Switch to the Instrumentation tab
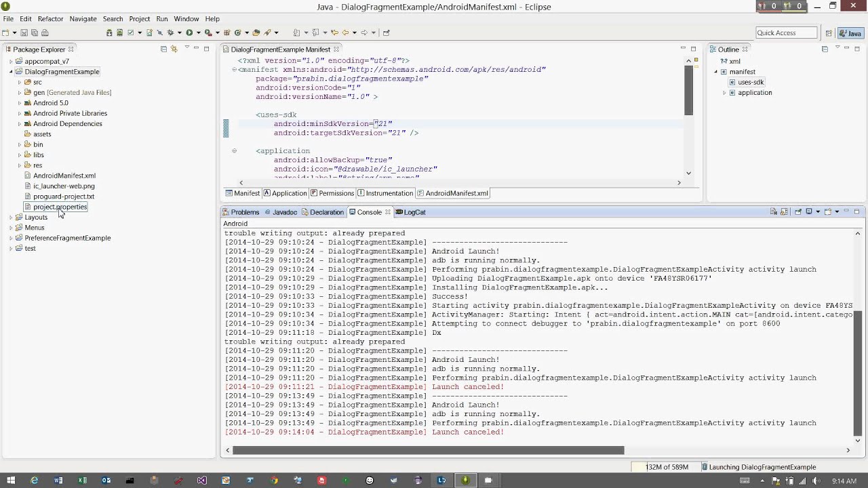This screenshot has height=488, width=868. pos(385,193)
